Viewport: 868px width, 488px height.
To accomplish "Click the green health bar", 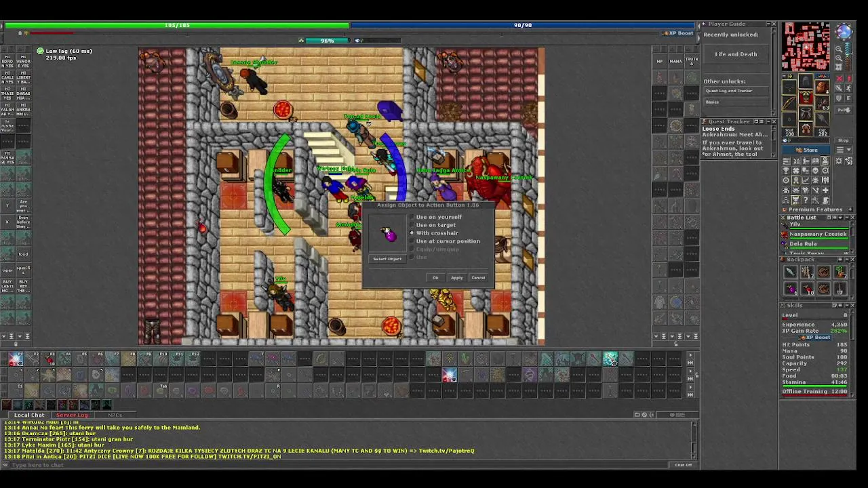I will point(176,25).
